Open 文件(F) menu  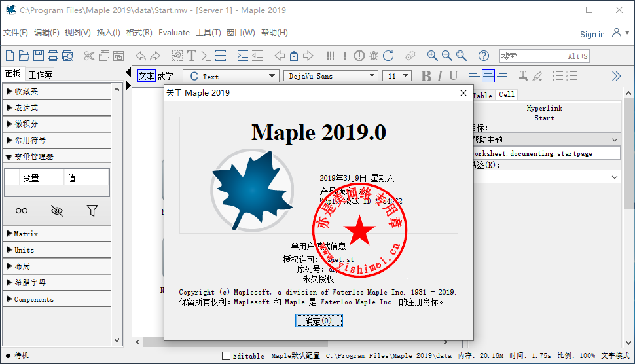coord(16,33)
